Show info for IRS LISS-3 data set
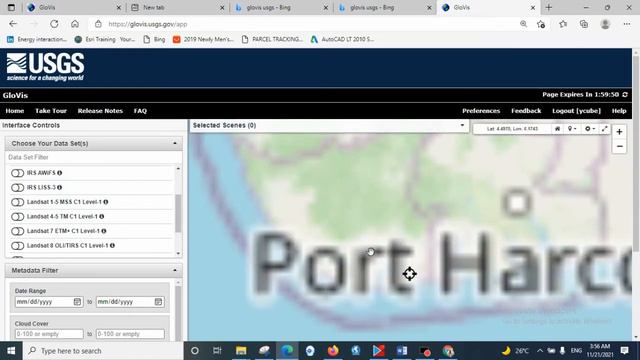Image resolution: width=640 pixels, height=360 pixels. pos(60,187)
